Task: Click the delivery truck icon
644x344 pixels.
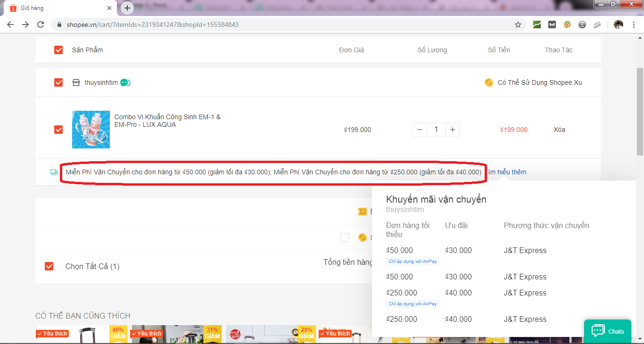Action: point(54,172)
